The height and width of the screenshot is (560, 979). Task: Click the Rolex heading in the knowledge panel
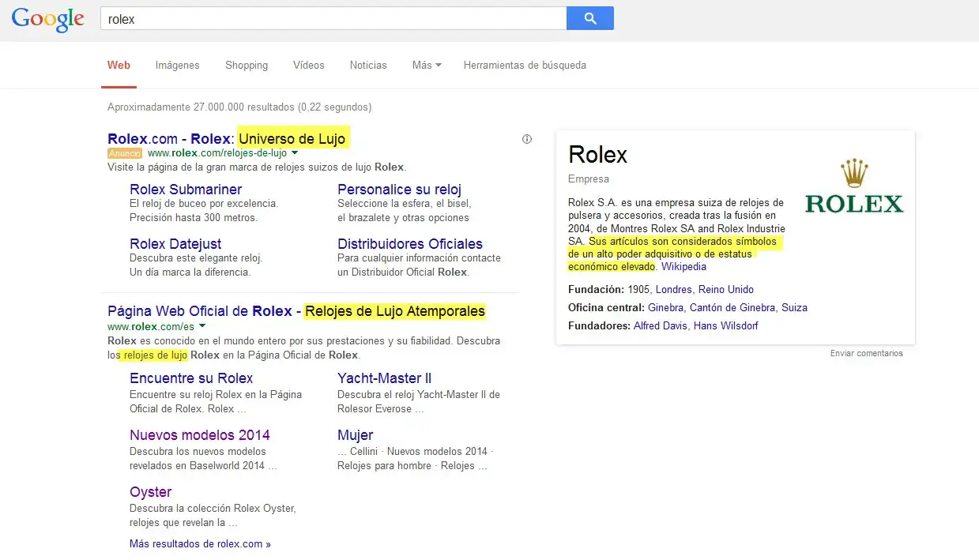coord(597,155)
